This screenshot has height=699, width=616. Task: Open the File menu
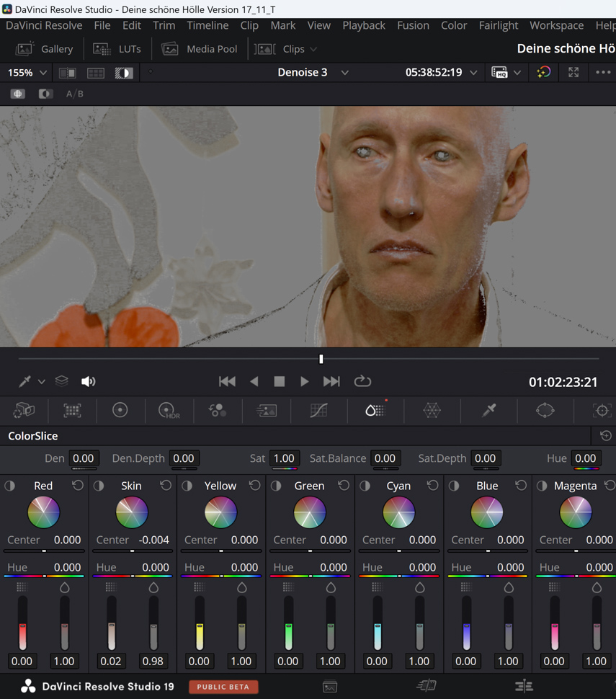[102, 25]
